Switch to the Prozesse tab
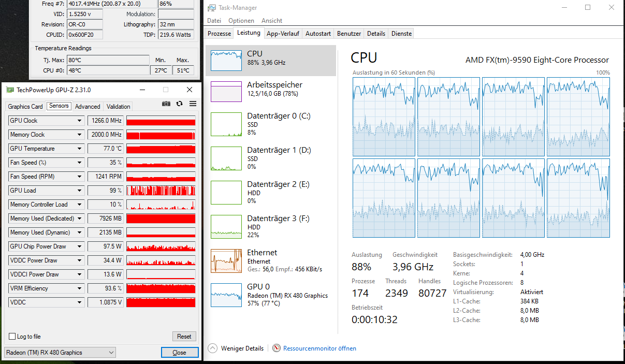 pos(219,34)
